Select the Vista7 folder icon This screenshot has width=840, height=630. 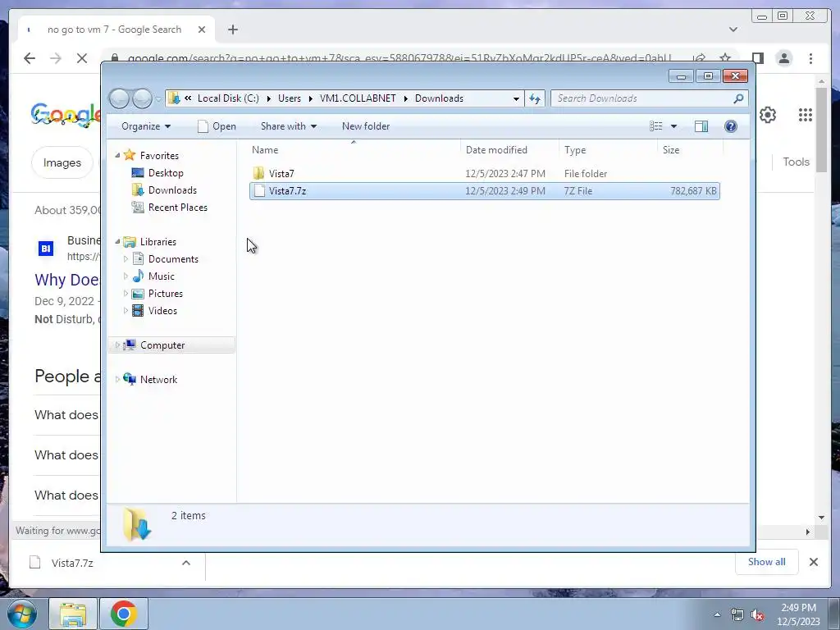tap(258, 174)
